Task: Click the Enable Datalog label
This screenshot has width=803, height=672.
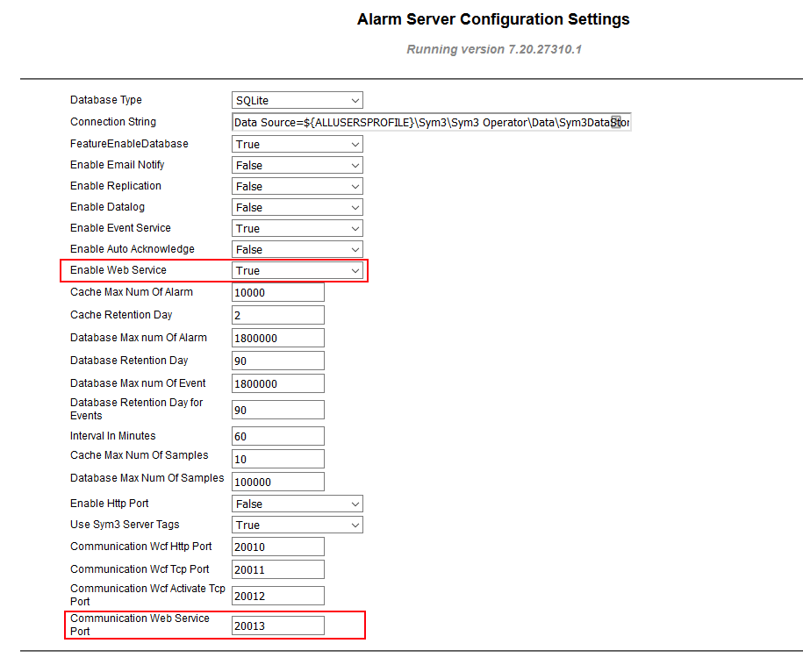Action: point(108,207)
